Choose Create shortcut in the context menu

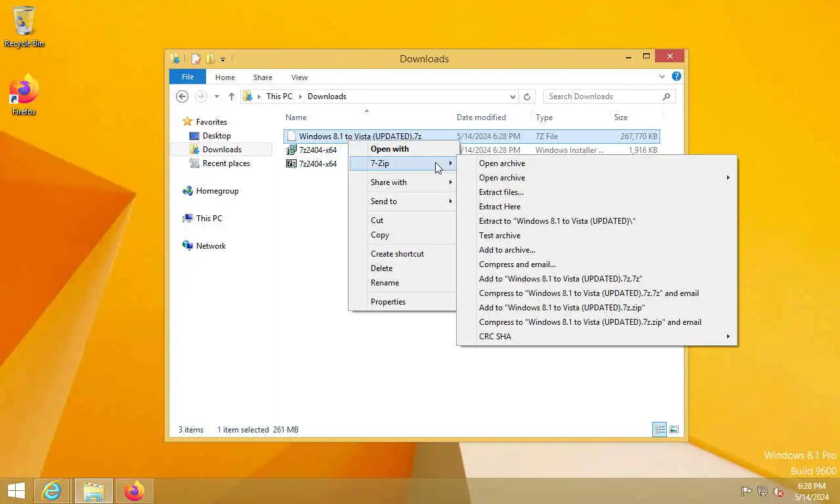pyautogui.click(x=402, y=254)
